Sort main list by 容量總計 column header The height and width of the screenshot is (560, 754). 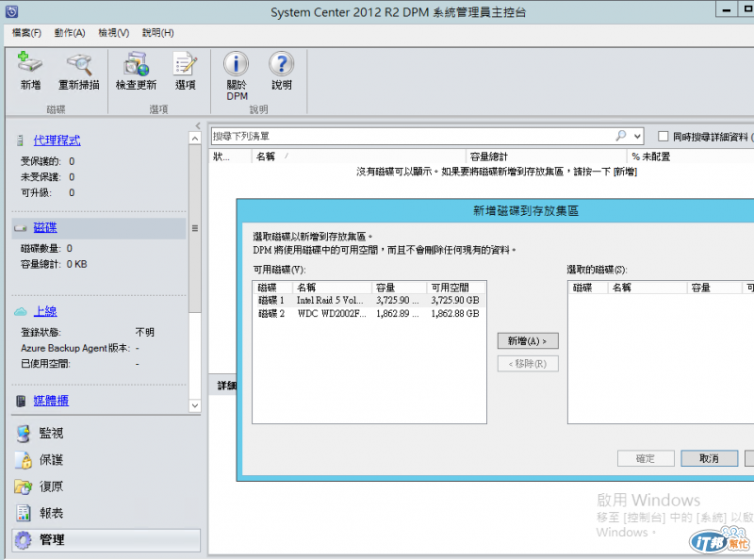(547, 156)
